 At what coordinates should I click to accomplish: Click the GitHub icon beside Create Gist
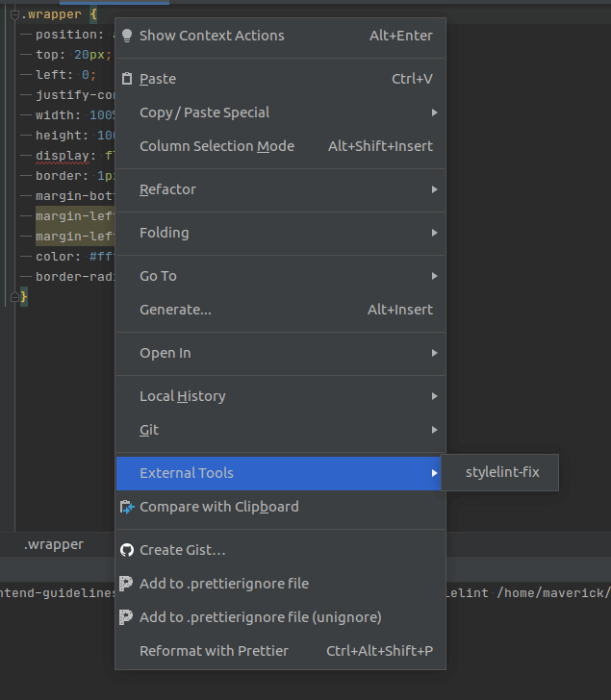pos(127,550)
